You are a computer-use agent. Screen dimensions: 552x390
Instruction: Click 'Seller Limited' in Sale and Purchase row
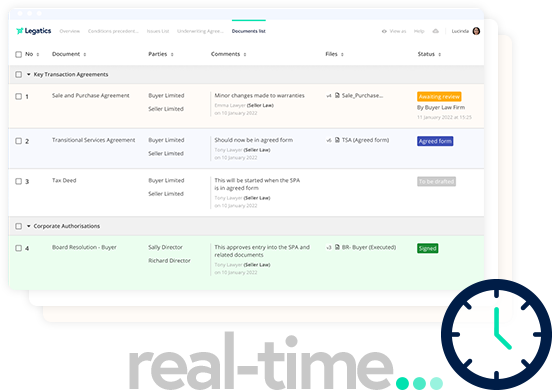coord(166,109)
